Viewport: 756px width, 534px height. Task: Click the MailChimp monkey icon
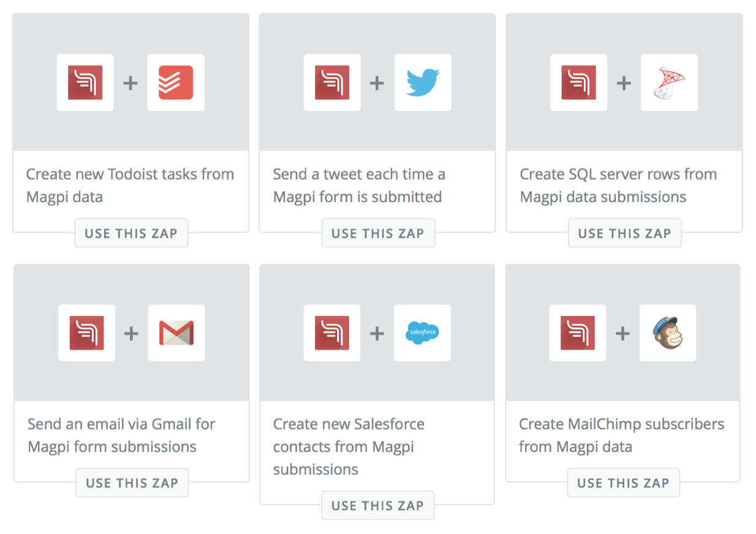click(668, 333)
